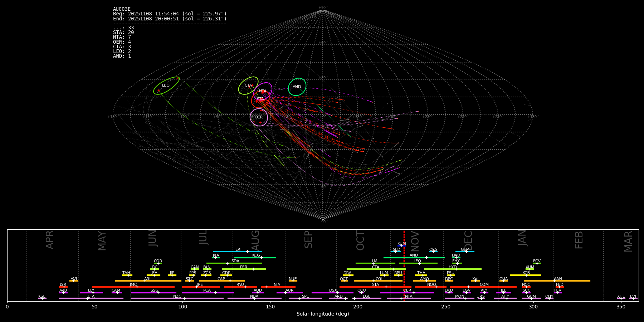Click the QUA shower marker in timeline
Viewport: 644px width, 322px height.
pos(503,281)
